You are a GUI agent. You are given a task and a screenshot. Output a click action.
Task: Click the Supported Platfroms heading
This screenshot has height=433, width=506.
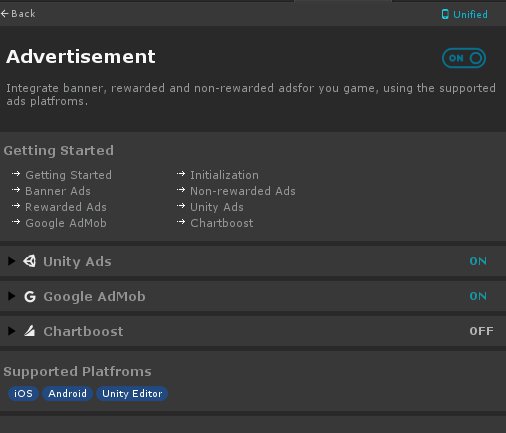(x=77, y=372)
